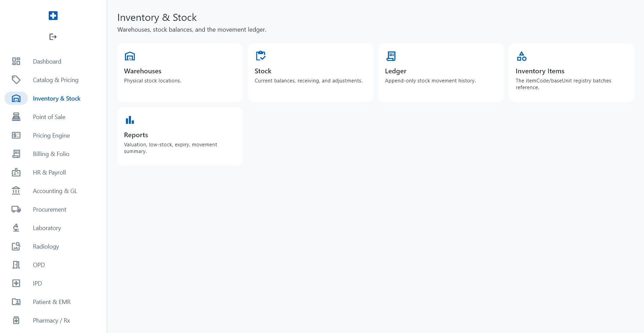644x333 pixels.
Task: Click the Dashboard grid icon
Action: [x=16, y=61]
